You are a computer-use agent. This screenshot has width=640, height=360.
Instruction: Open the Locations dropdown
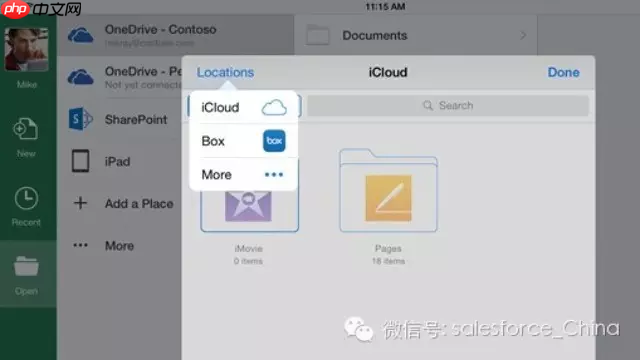pos(225,72)
